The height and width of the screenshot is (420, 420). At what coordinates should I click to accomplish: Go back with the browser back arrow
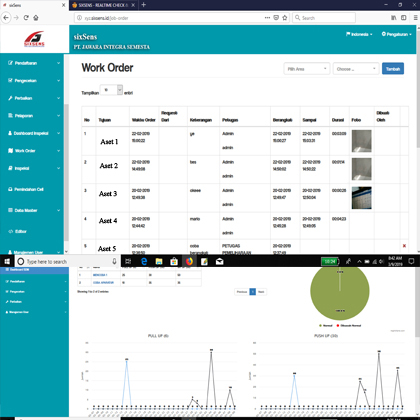6,18
